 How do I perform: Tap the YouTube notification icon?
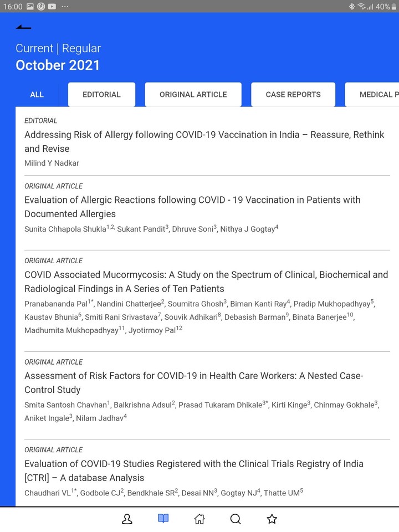point(52,7)
